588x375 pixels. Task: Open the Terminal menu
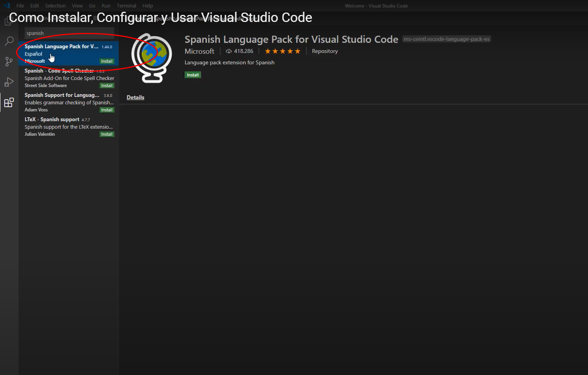tap(126, 5)
